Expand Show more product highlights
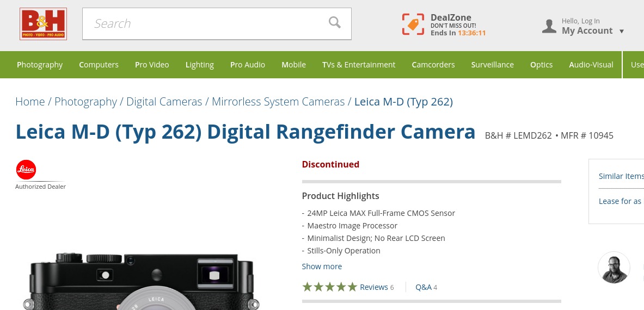This screenshot has height=310, width=644. point(322,266)
